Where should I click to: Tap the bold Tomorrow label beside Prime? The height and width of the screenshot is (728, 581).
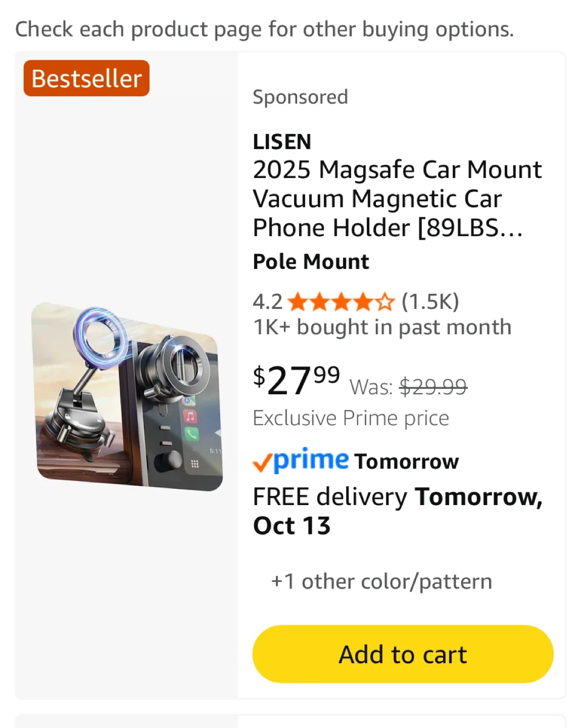pos(407,462)
